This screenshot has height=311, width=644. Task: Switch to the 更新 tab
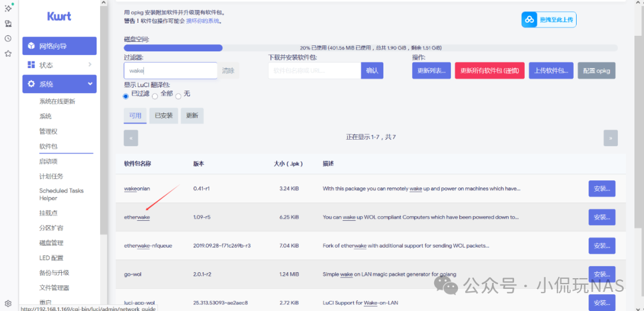click(x=192, y=116)
